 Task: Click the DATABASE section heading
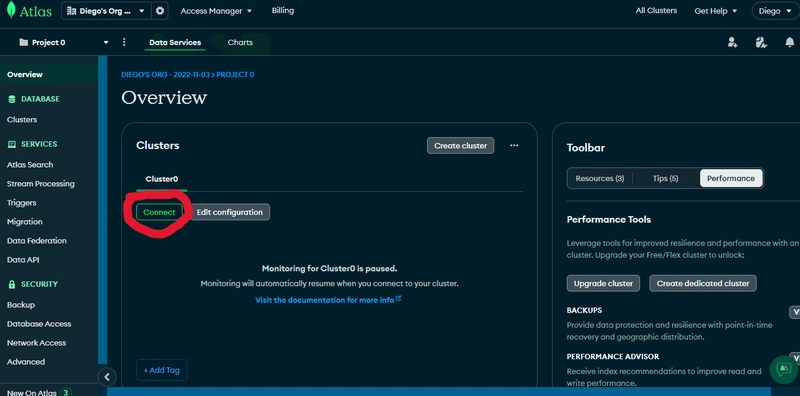[x=40, y=99]
